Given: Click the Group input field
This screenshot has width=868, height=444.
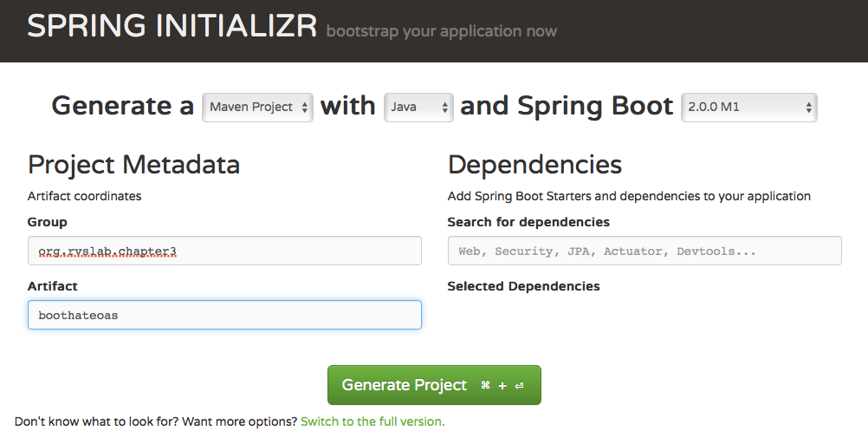Looking at the screenshot, I should coord(224,251).
